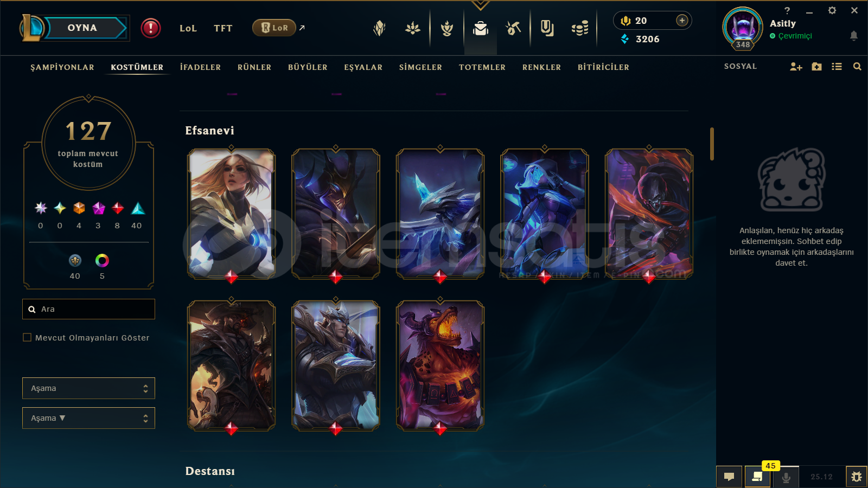The image size is (868, 488).
Task: Click the OYNA play button
Action: [82, 28]
